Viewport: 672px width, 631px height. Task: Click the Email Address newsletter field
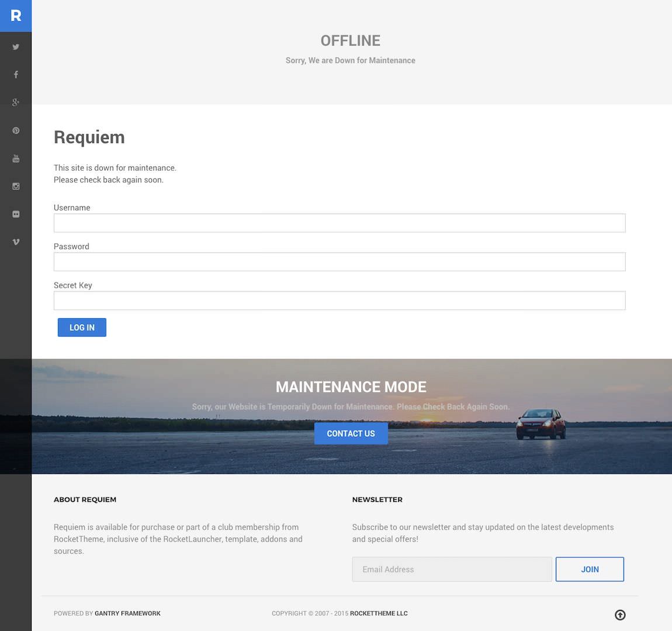452,569
